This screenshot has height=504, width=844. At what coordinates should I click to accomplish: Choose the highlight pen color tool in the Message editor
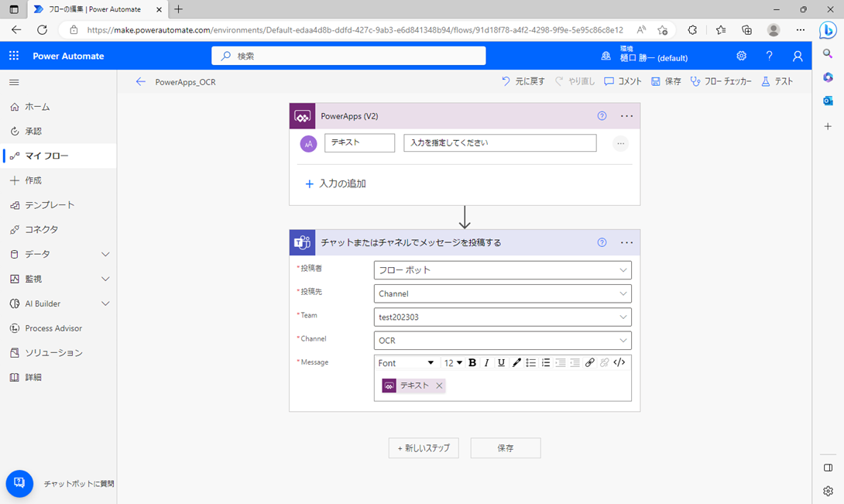(x=516, y=363)
